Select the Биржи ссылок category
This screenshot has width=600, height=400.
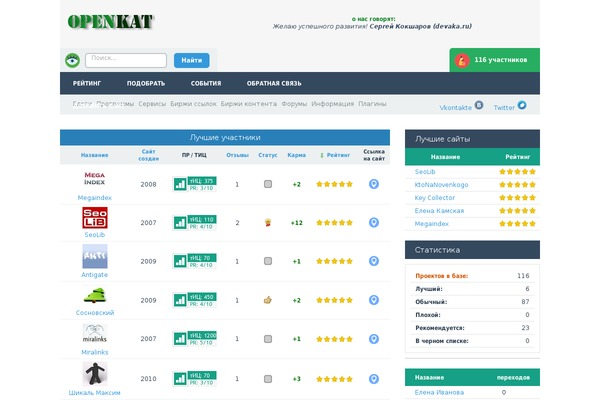(x=193, y=104)
